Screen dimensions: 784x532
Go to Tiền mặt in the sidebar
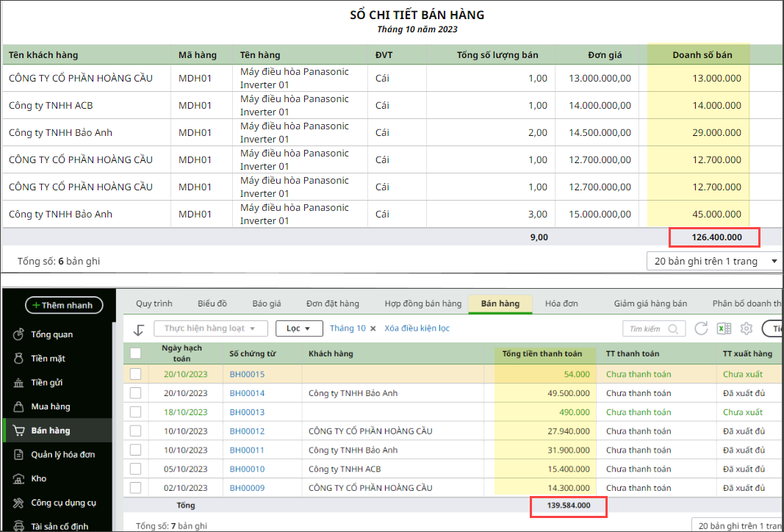48,359
